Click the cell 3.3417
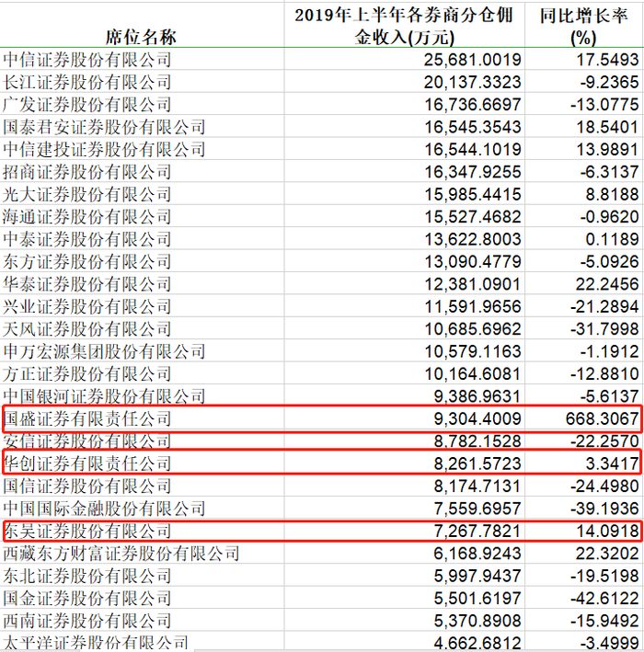644x652 pixels. tap(612, 464)
